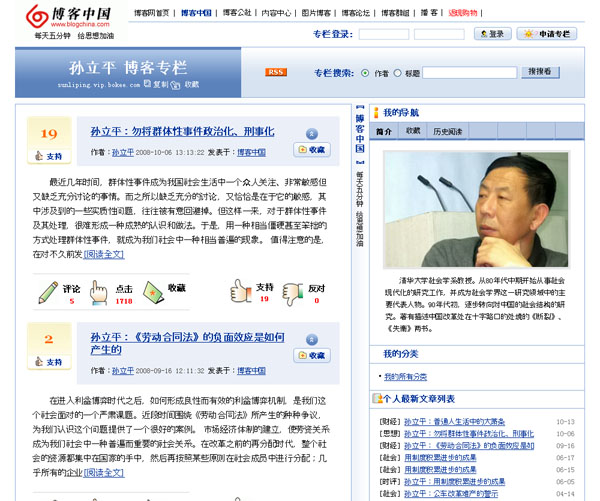Click the 登录 button
This screenshot has width=600, height=501.
493,34
